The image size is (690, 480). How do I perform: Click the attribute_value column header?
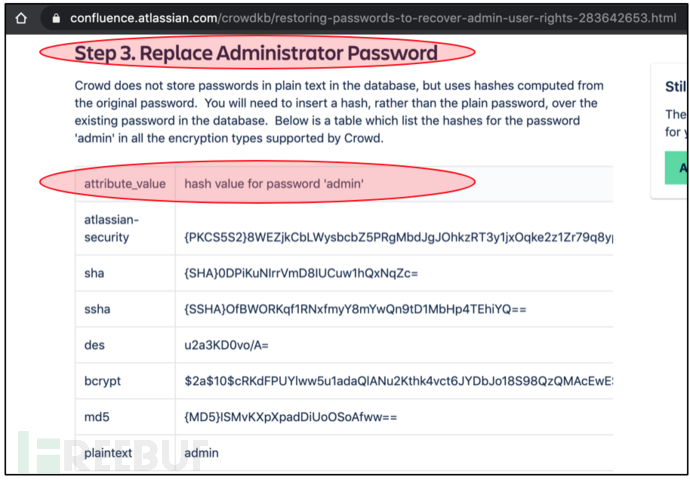coord(125,183)
